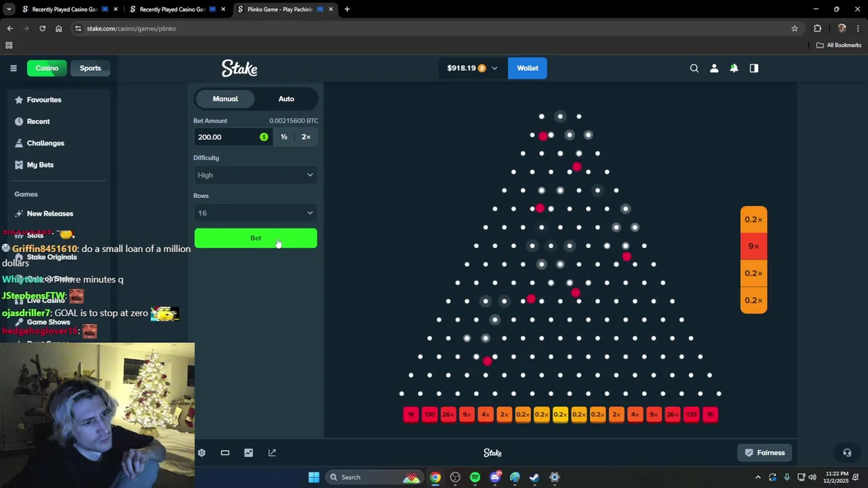
Task: Open the taskbar clock showing 11:22 PM
Action: click(x=837, y=477)
